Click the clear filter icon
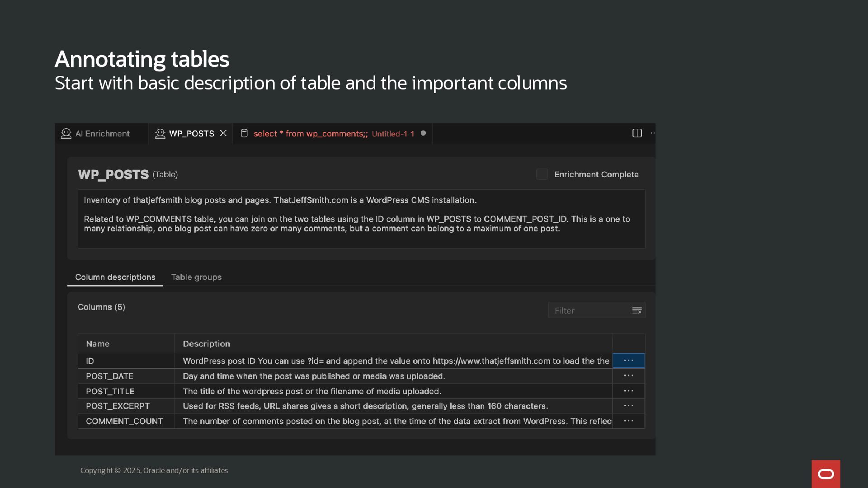Screen dimensions: 868x488 [x=637, y=310]
